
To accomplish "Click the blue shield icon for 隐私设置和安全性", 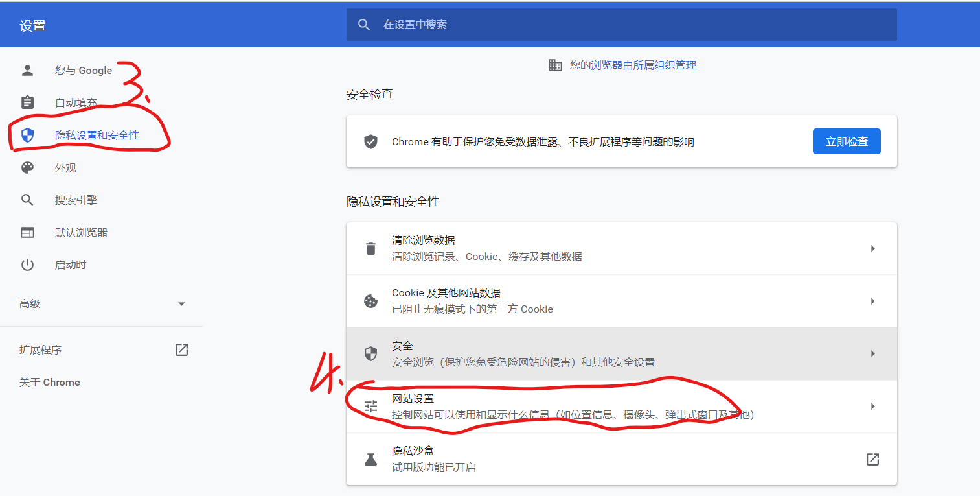I will (27, 135).
